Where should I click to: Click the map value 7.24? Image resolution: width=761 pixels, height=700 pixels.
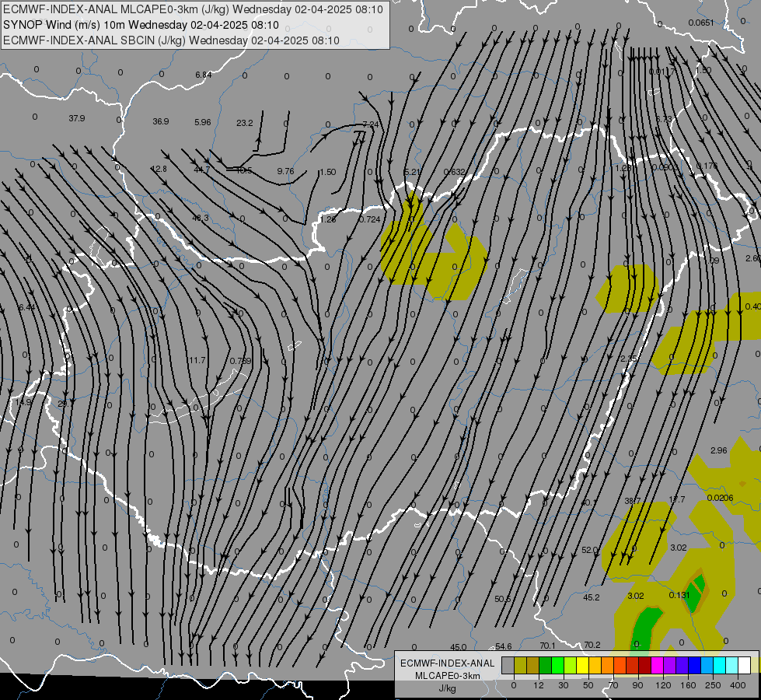pos(370,124)
